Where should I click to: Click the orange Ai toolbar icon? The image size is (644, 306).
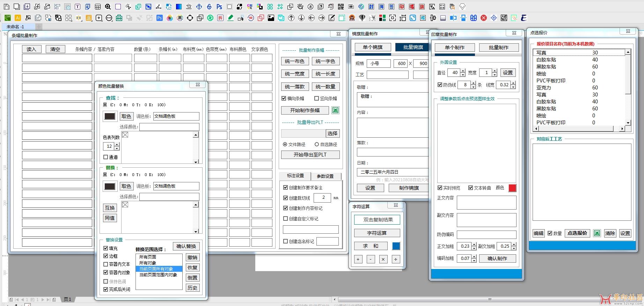click(18, 18)
